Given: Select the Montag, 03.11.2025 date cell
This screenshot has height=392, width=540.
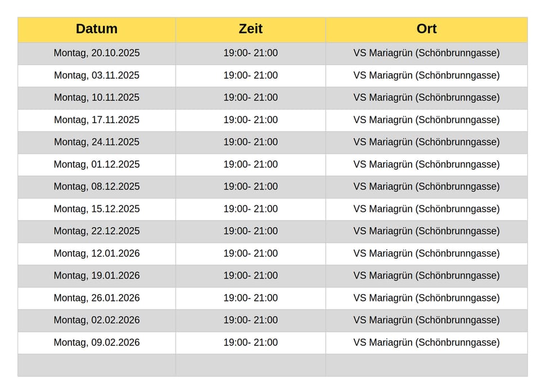Looking at the screenshot, I should point(97,75).
